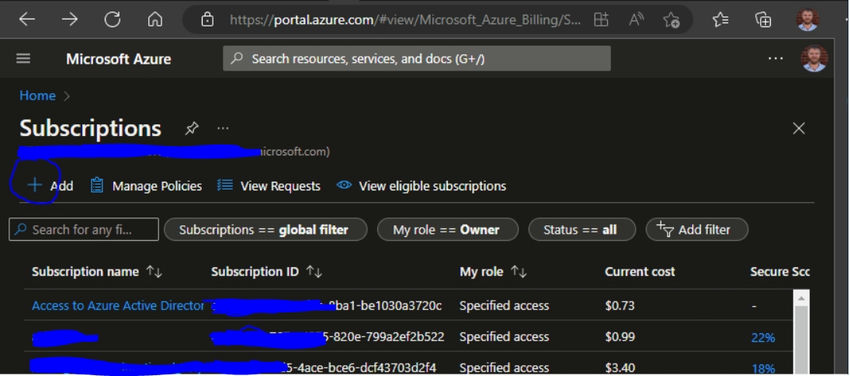Open Azure account avatar menu
Viewport: 850px width, 376px height.
[x=814, y=59]
